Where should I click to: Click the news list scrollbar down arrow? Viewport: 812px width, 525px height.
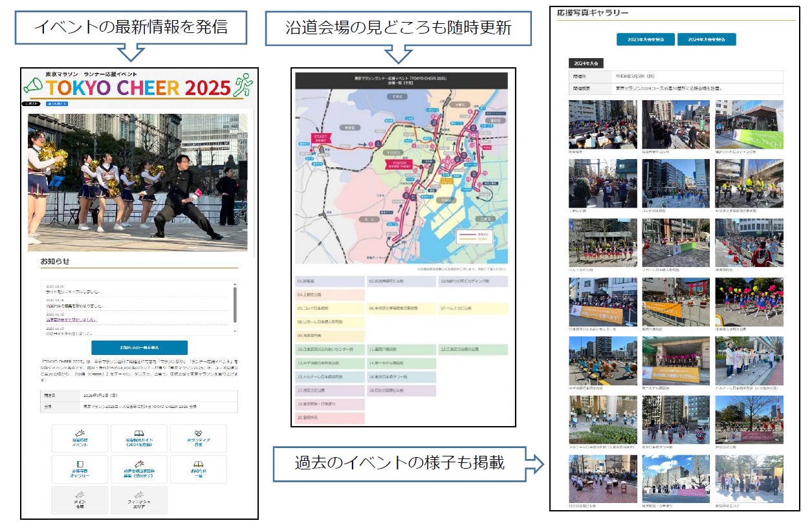[x=235, y=331]
